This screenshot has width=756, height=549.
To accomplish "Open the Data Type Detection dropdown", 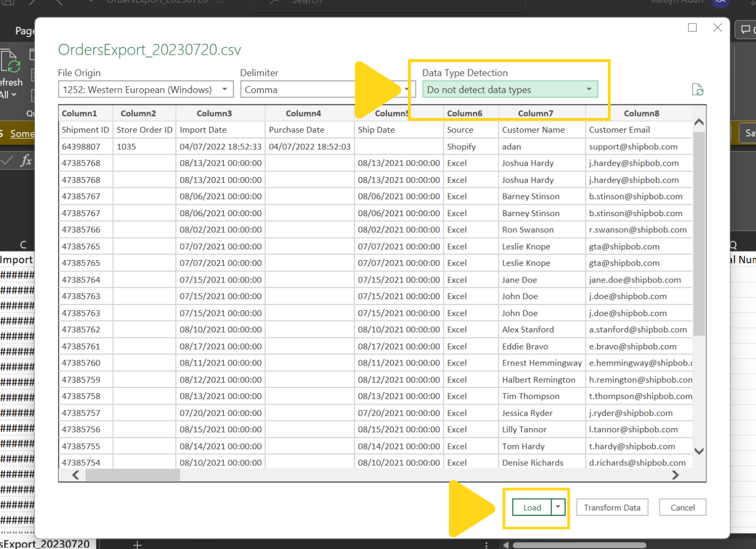I will click(589, 89).
